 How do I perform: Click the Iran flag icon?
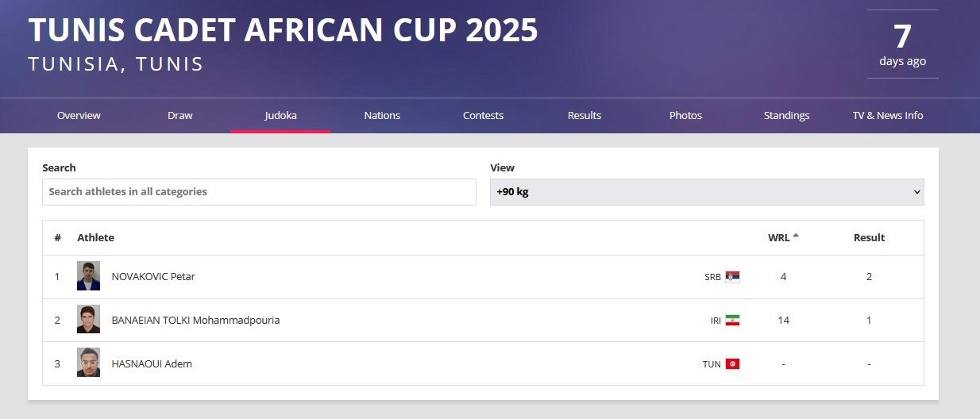[732, 321]
